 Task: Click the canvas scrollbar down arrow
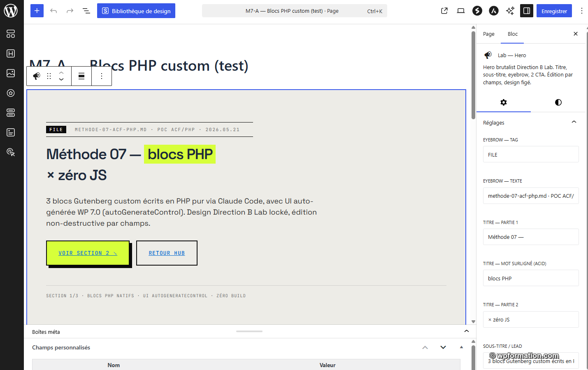click(x=473, y=322)
